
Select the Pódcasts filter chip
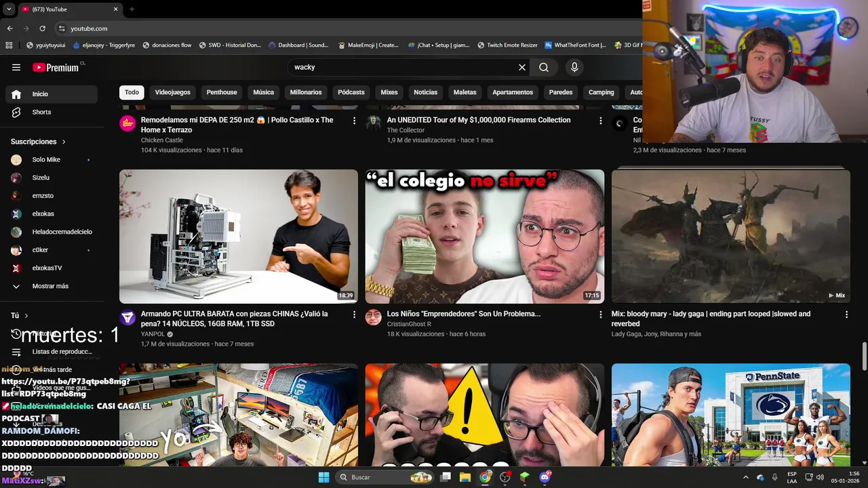[x=351, y=92]
